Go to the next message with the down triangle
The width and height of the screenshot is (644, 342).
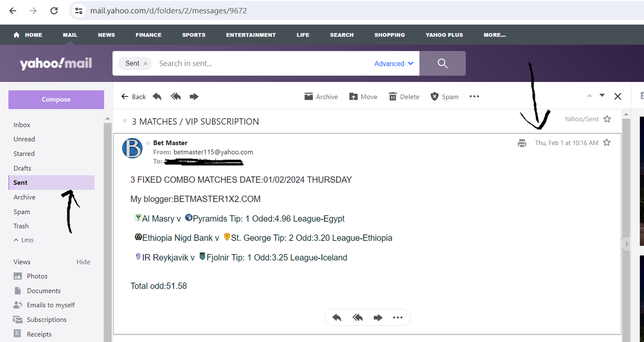pos(602,96)
